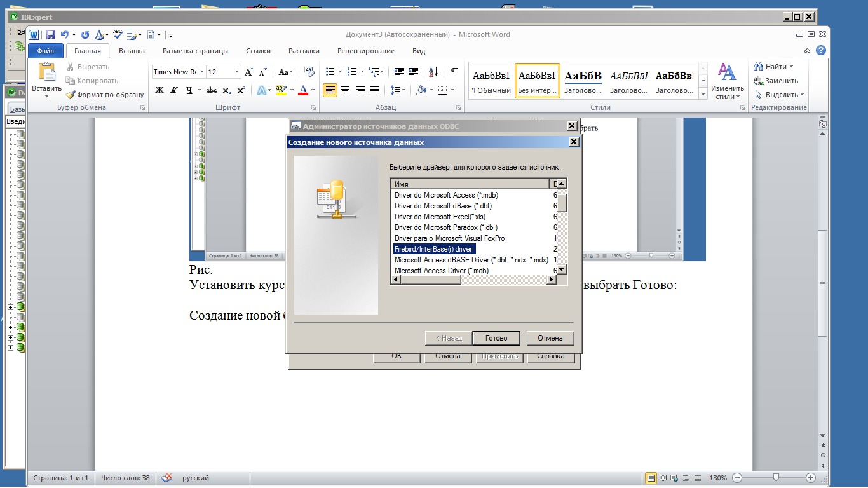Click the zoom slider handle in the status bar

pyautogui.click(x=776, y=478)
